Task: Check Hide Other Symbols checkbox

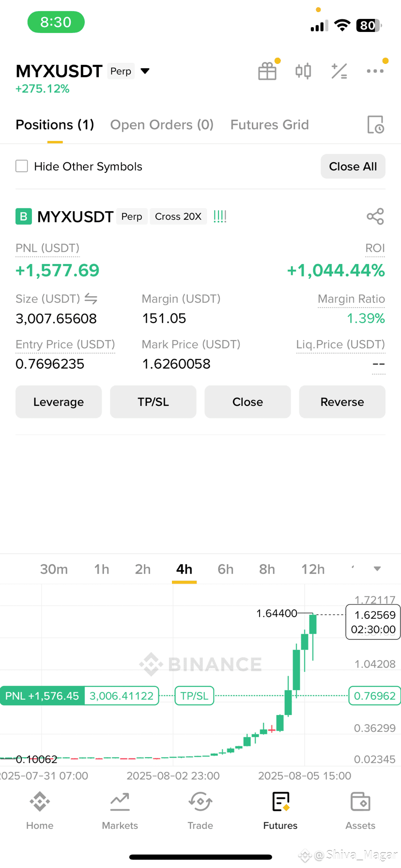Action: [x=22, y=166]
